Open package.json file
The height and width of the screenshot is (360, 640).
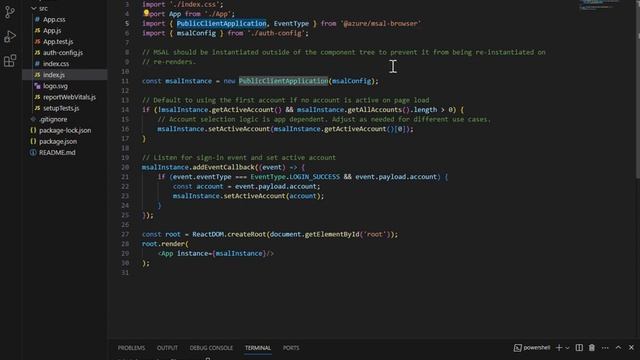pyautogui.click(x=58, y=141)
